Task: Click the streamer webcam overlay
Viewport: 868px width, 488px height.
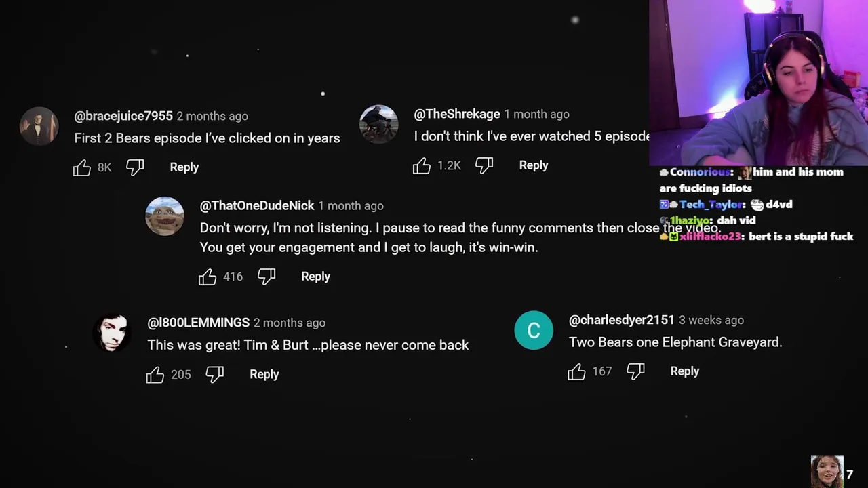Action: (x=758, y=83)
